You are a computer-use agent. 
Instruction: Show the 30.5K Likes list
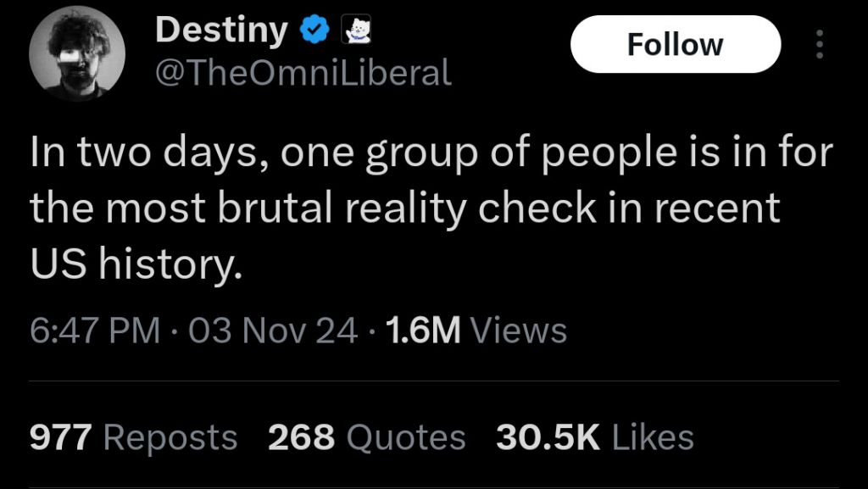pyautogui.click(x=594, y=437)
